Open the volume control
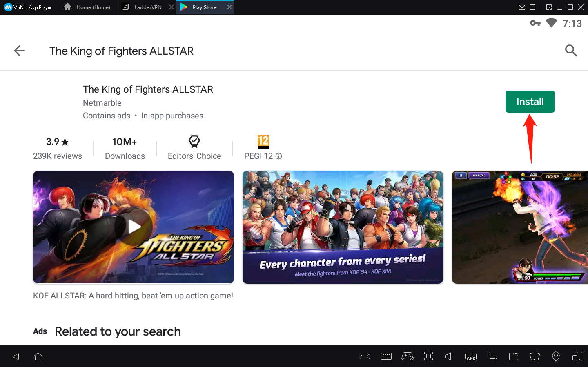Viewport: 588px width, 367px height. [x=450, y=356]
